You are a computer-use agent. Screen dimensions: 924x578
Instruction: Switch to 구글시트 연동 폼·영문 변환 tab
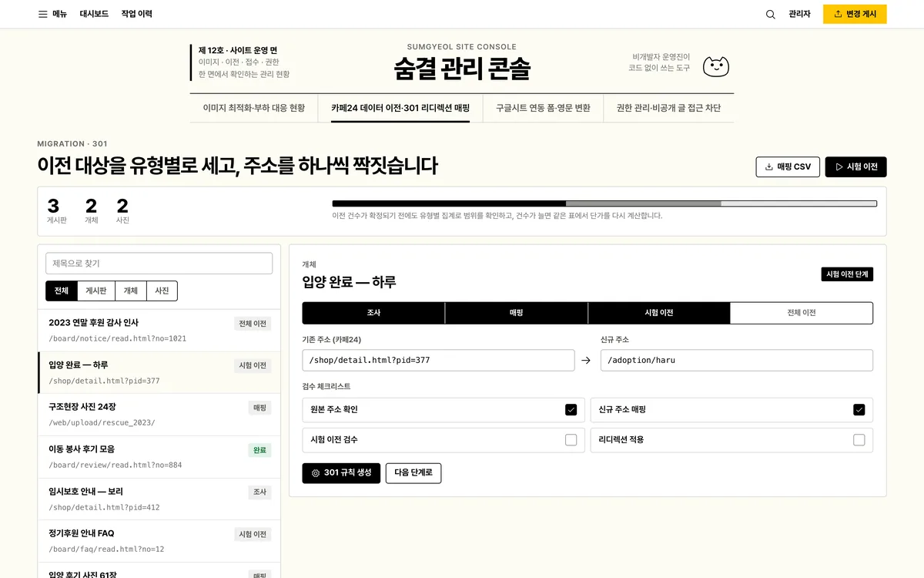543,108
